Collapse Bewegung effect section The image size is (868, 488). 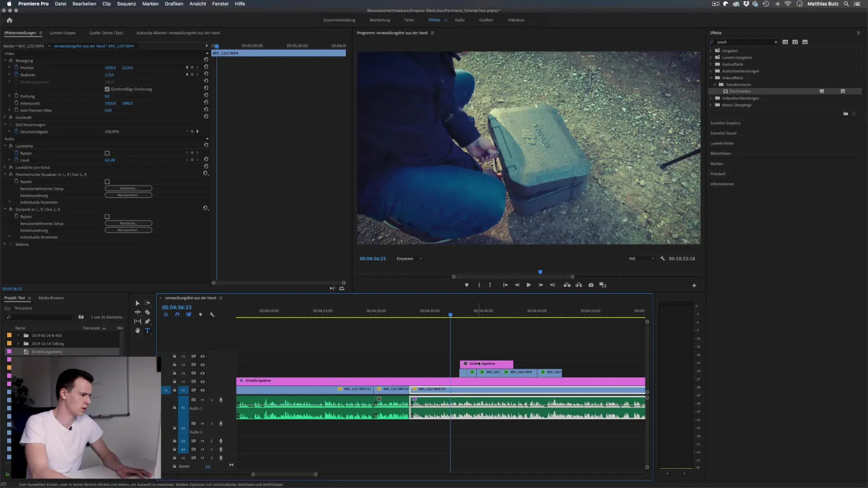pos(5,60)
